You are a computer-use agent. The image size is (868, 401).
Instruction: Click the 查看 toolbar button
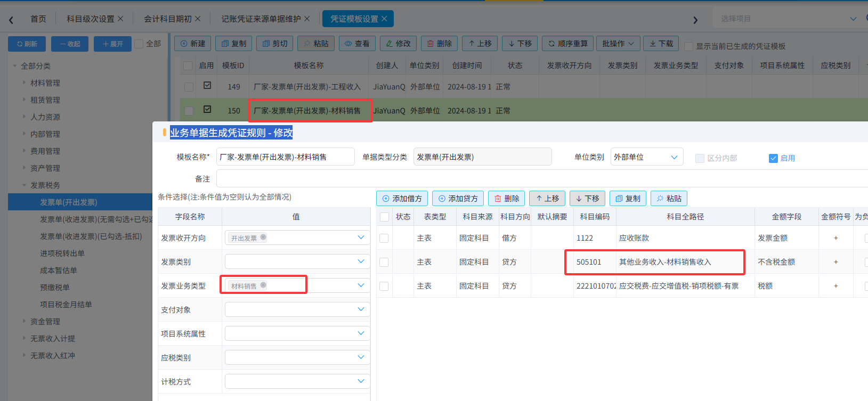tap(357, 44)
